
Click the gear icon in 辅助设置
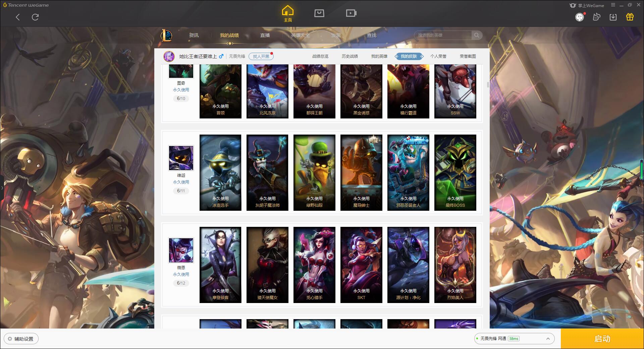(x=10, y=339)
